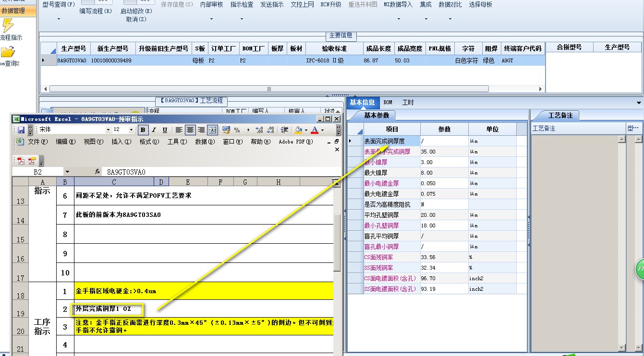644x356 pixels.
Task: Apply right alignment in Excel toolbar
Action: 201,130
